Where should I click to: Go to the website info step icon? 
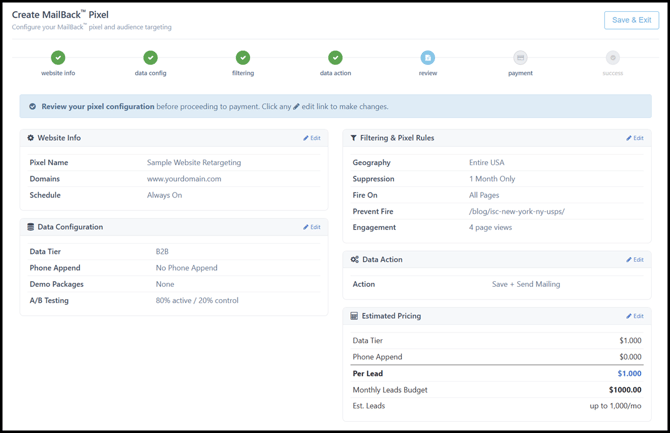58,57
